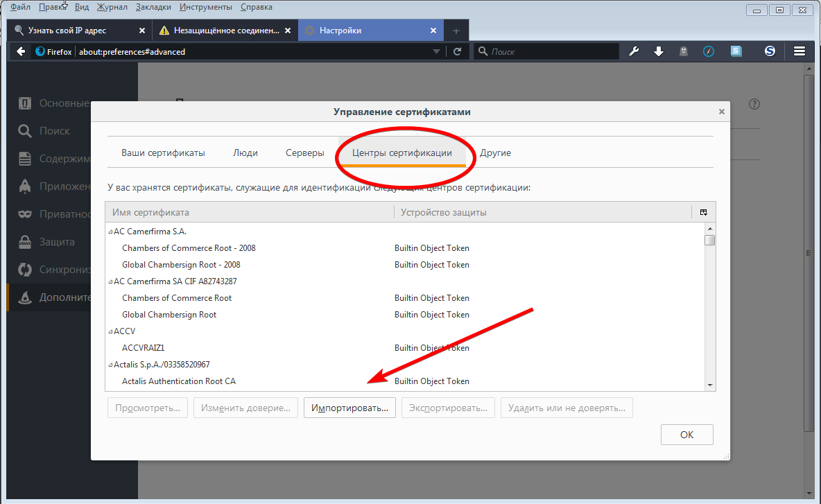Open the hamburger menu button
Viewport: 821px width, 504px height.
coord(800,51)
